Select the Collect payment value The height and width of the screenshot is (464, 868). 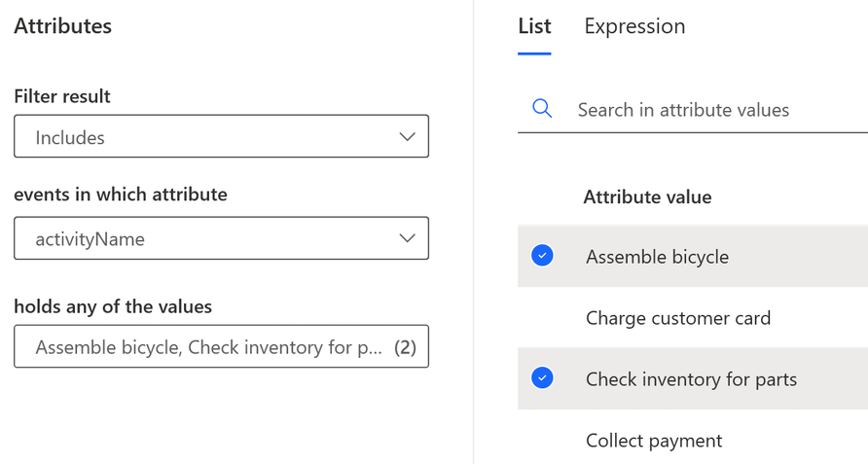click(x=654, y=441)
